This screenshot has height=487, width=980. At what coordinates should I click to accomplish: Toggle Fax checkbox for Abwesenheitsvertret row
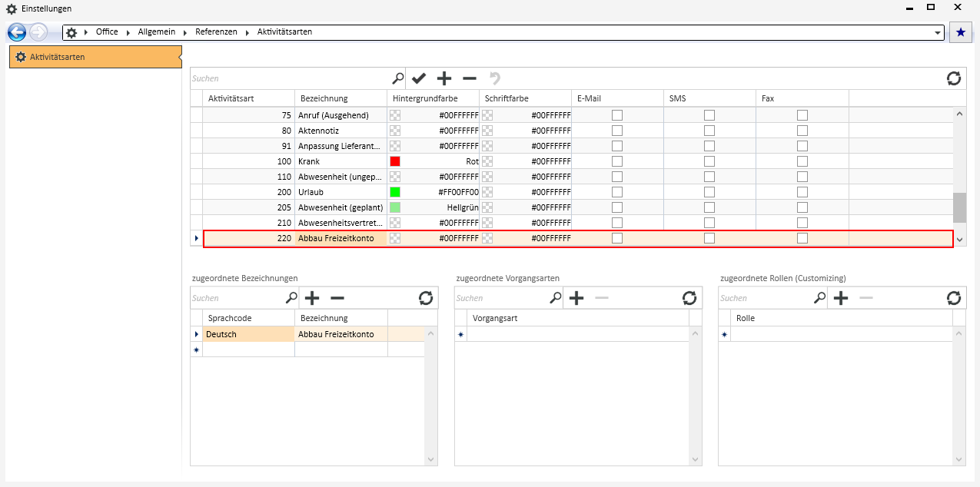point(802,223)
